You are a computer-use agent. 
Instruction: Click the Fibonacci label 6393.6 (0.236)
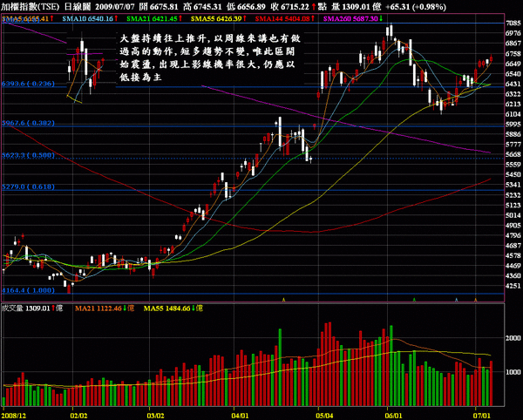tap(28, 84)
